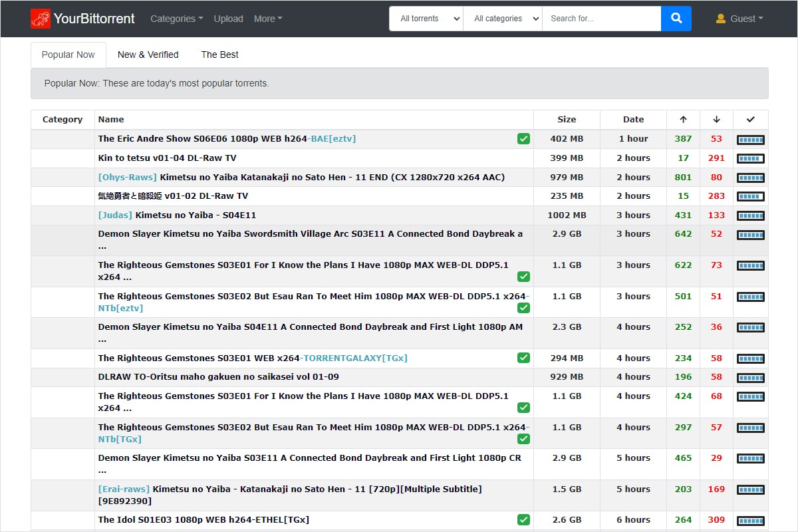The width and height of the screenshot is (798, 532).
Task: Click the 402 MB size cell
Action: (567, 139)
